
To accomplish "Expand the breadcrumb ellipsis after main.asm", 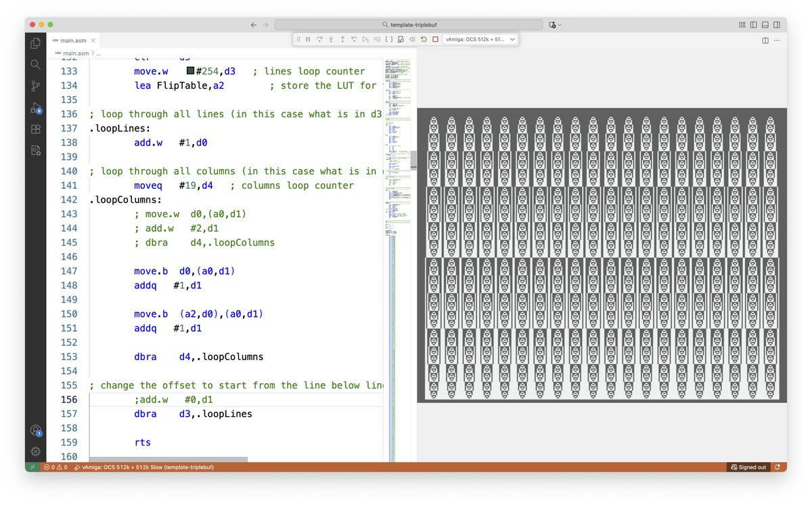I will click(98, 53).
